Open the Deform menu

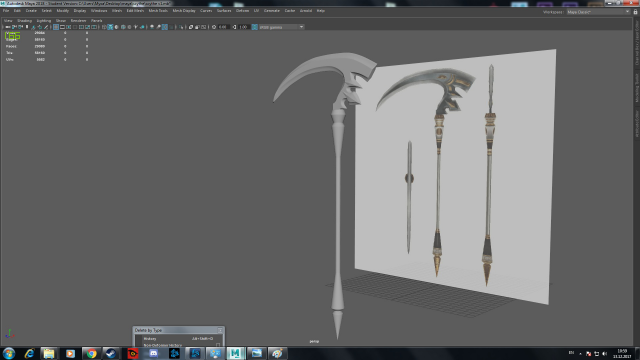click(242, 11)
